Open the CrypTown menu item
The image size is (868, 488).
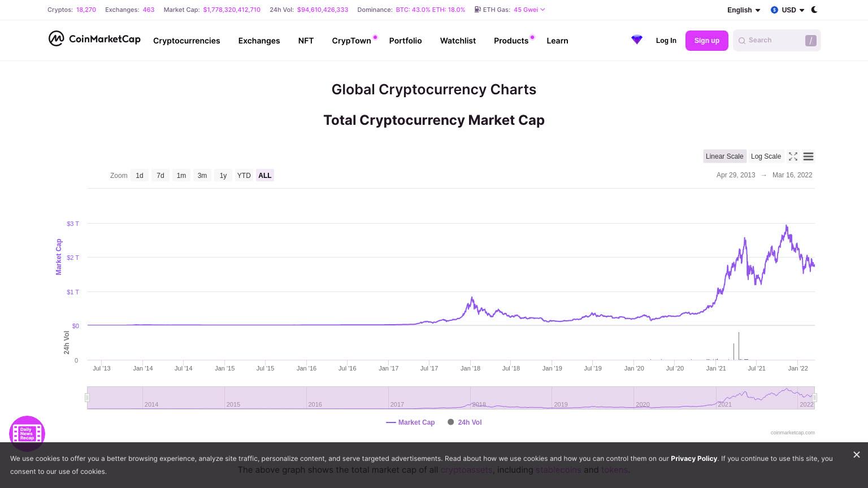[351, 41]
